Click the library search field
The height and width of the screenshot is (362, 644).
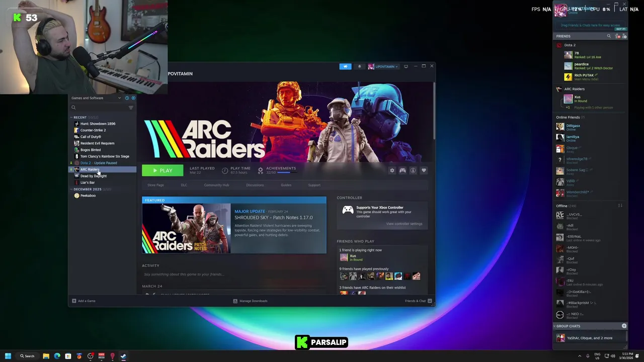click(x=100, y=108)
